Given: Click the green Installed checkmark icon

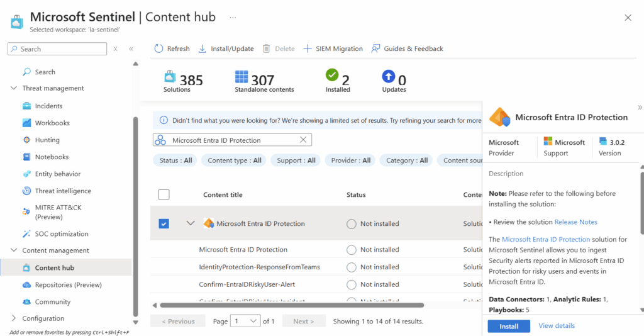Looking at the screenshot, I should point(332,75).
